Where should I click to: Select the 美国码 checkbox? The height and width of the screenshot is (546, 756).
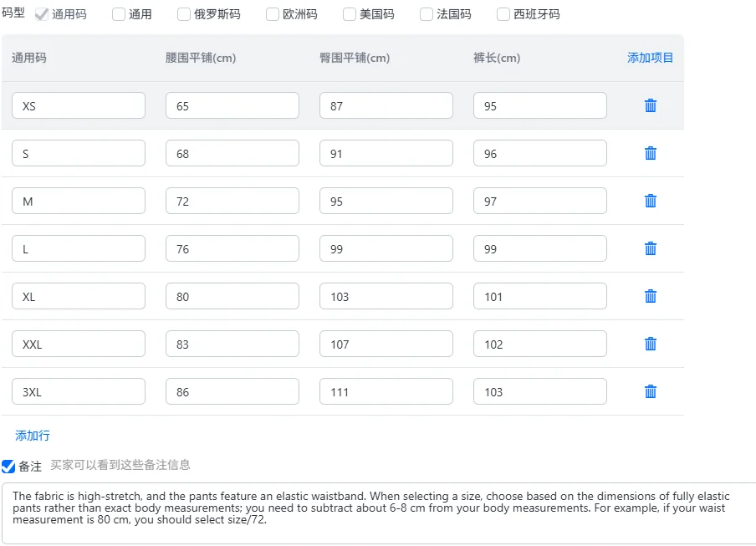coord(350,14)
